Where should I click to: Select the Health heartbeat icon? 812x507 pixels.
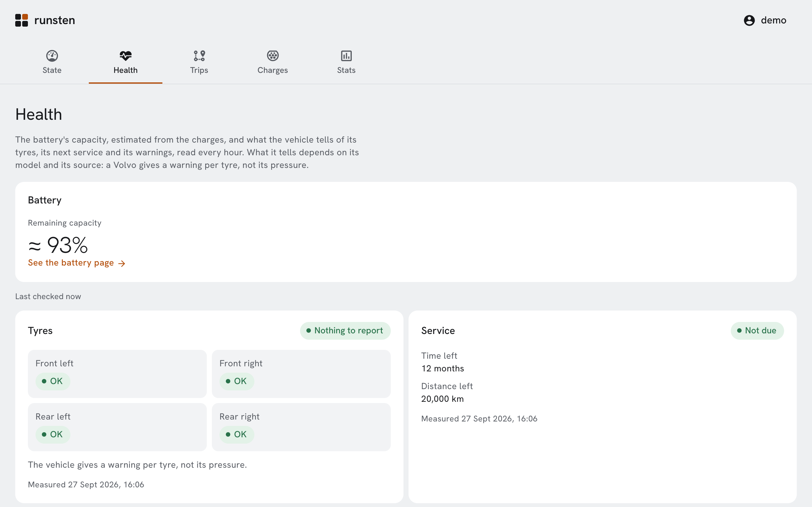[126, 56]
